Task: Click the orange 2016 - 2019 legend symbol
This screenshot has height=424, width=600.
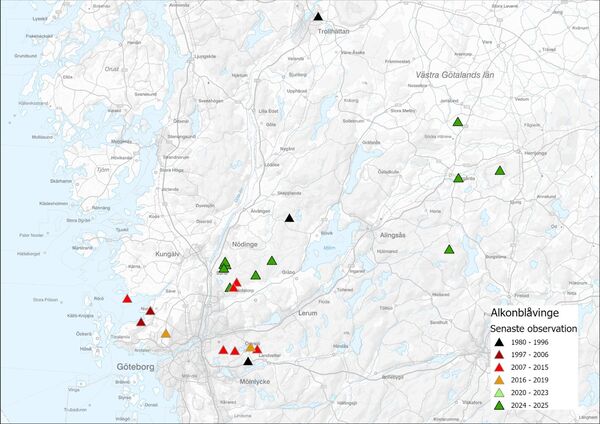Action: click(499, 381)
